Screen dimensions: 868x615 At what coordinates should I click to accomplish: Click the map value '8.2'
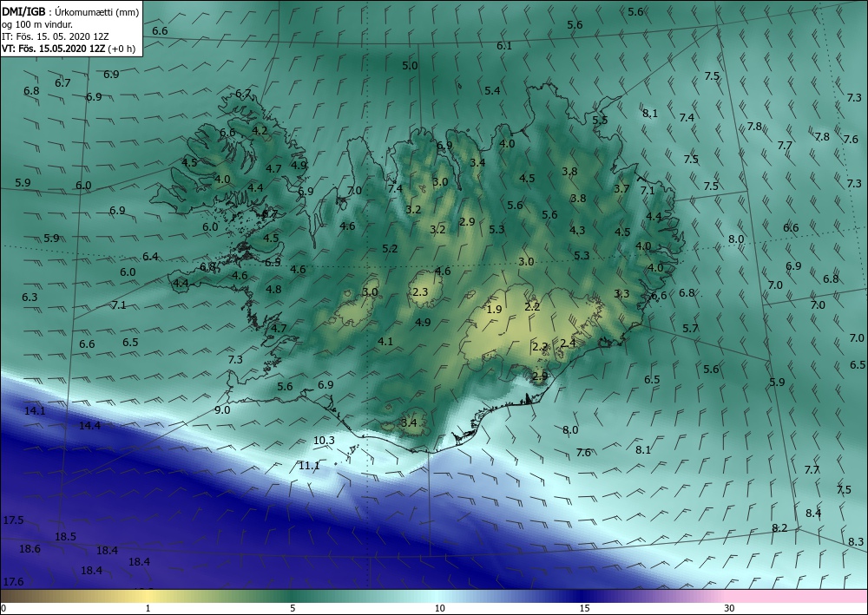point(779,527)
